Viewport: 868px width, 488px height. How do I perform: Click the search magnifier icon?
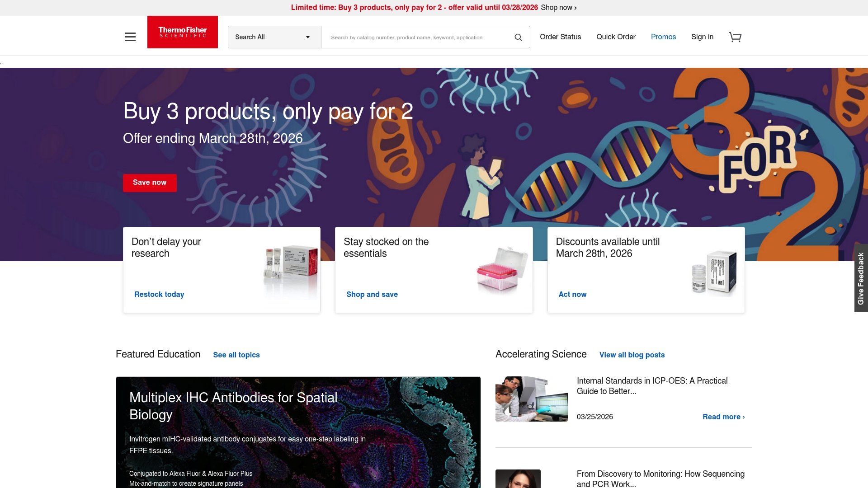(518, 37)
